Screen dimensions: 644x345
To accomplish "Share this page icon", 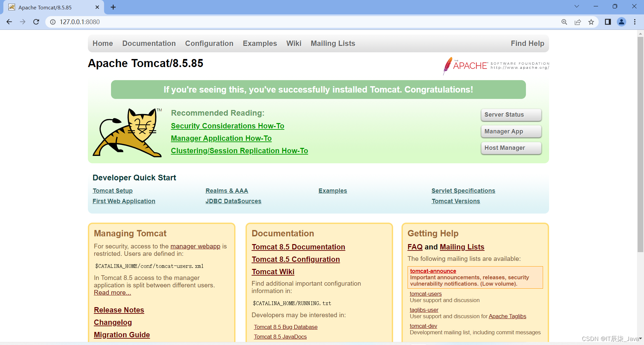I will point(578,22).
